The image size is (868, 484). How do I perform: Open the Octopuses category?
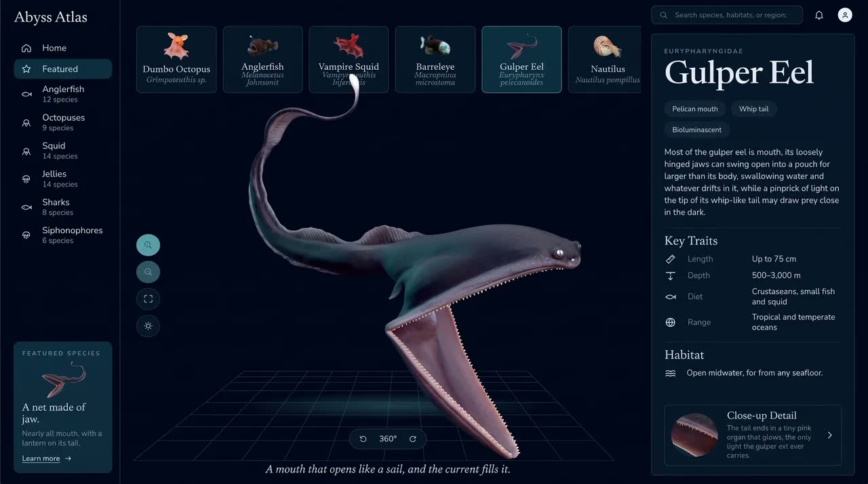pyautogui.click(x=63, y=122)
